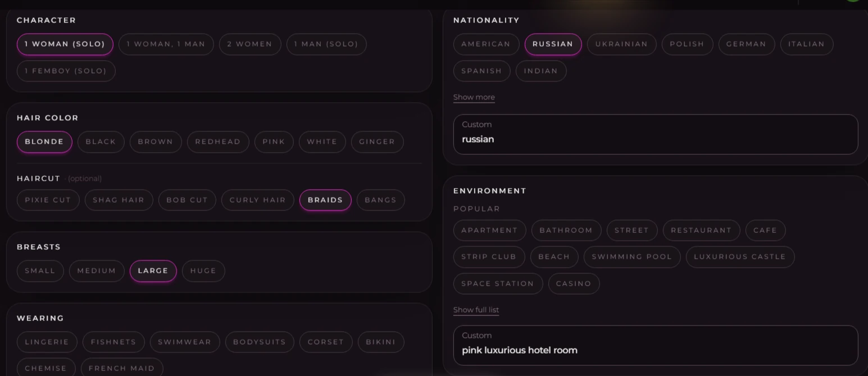This screenshot has height=376, width=868.
Task: Select the Pixie Cut haircut
Action: (48, 200)
